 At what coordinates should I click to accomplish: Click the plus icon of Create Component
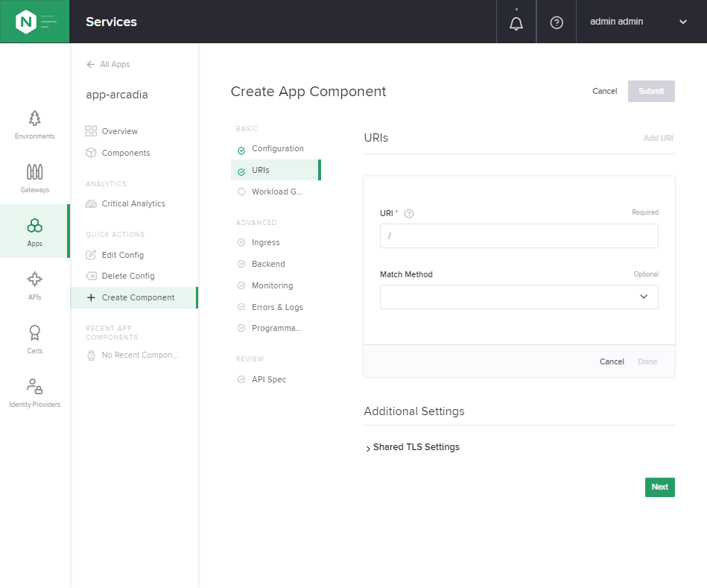[x=91, y=297]
